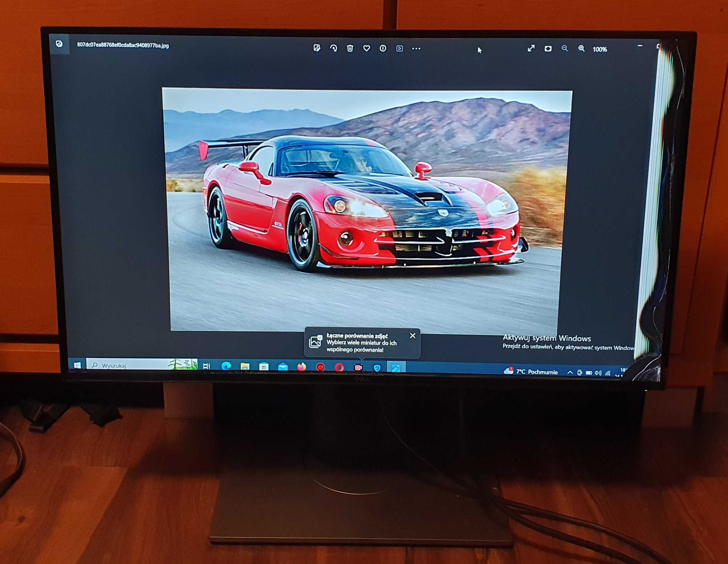Minimize the Photos window
Image resolution: width=728 pixels, height=564 pixels.
pos(640,46)
